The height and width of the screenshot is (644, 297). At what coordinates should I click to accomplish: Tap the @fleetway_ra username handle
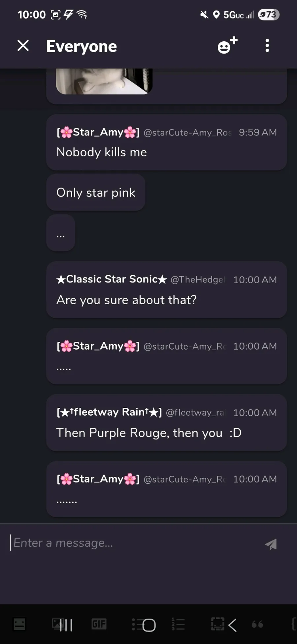pos(195,413)
